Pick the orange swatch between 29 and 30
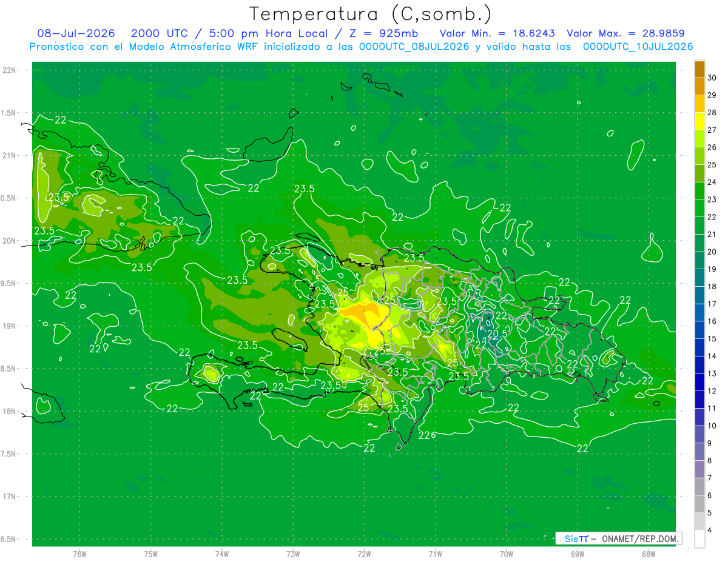 click(699, 86)
